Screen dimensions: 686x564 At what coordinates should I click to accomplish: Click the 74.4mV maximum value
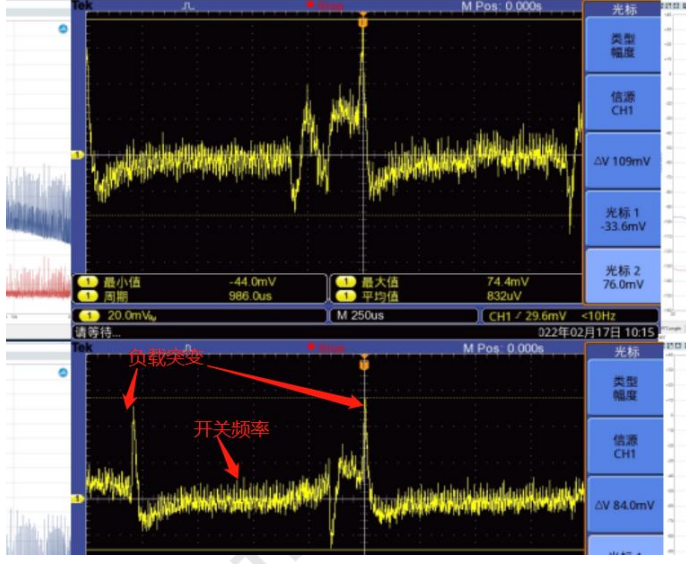pyautogui.click(x=508, y=281)
